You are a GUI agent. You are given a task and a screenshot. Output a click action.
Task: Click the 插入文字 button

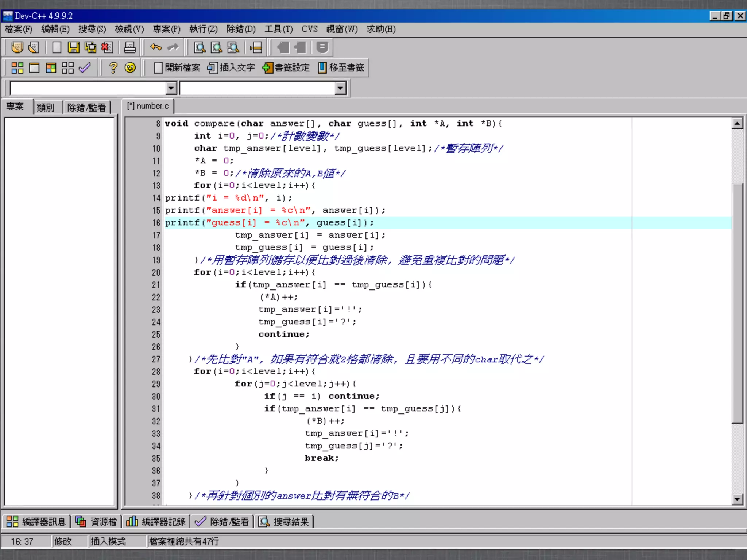231,68
